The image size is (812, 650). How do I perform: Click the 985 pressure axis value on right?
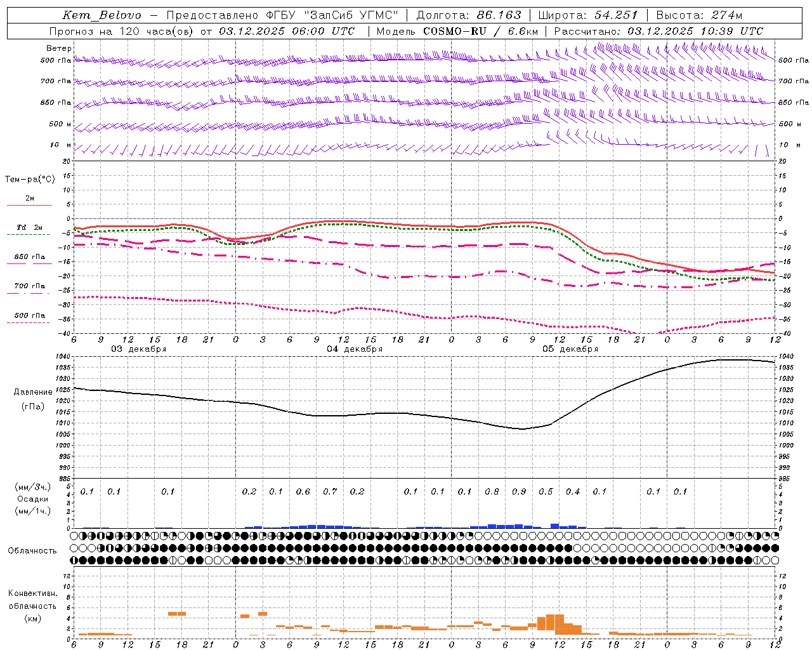pyautogui.click(x=785, y=479)
